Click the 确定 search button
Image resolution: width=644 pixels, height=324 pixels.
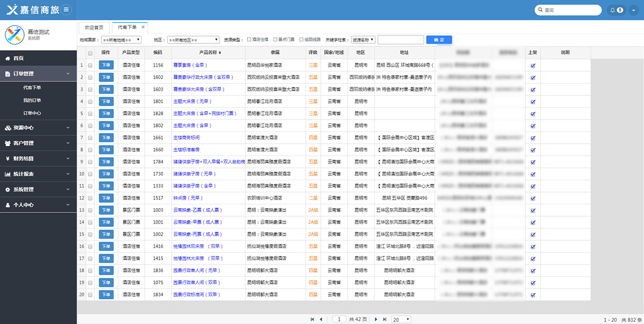(439, 40)
